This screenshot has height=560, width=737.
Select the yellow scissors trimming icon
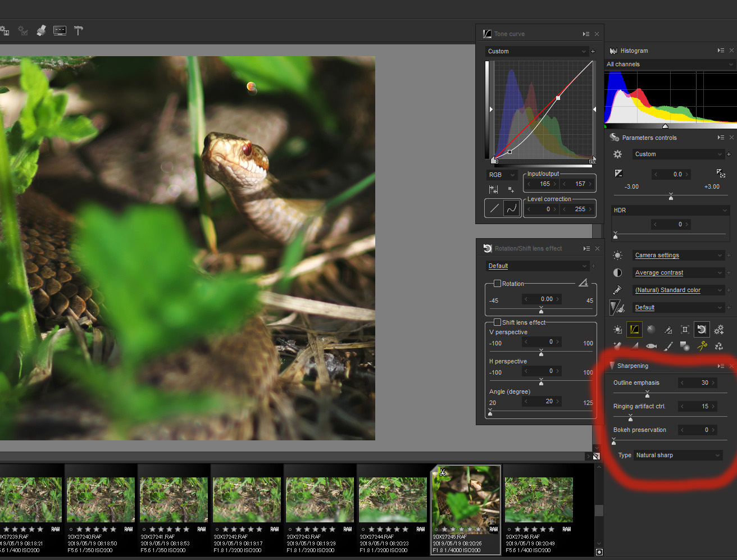pos(702,346)
